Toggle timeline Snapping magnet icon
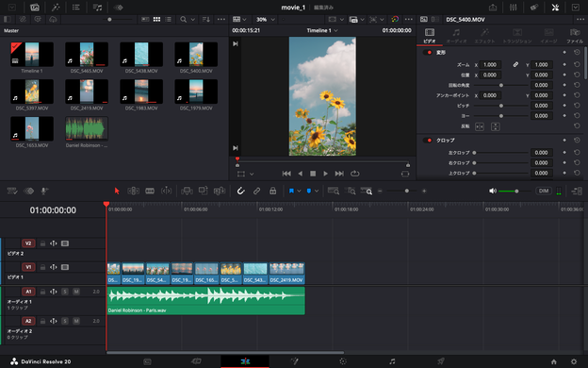Viewport: 588px width, 368px height. point(240,192)
